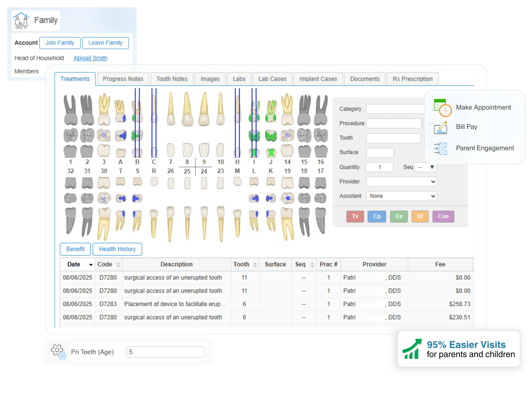The width and height of the screenshot is (532, 399).
Task: Open the Rx Prescription tab
Action: point(412,79)
